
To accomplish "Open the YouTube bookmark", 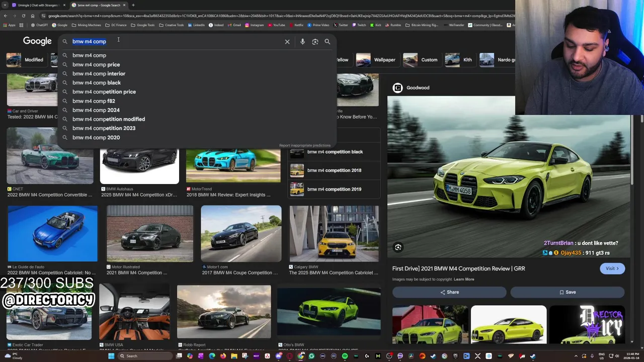I will pyautogui.click(x=277, y=25).
